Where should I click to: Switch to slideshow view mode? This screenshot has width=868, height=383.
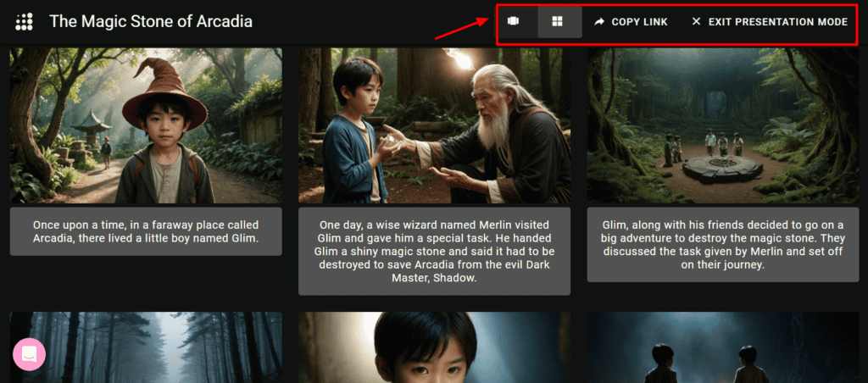(514, 21)
